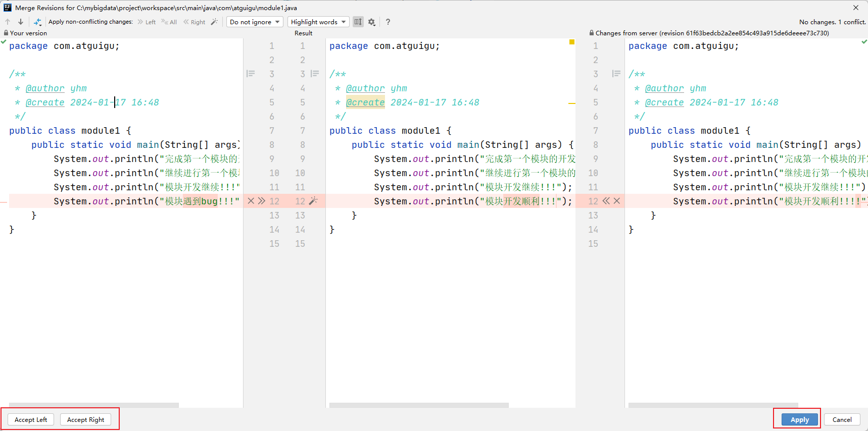Apply All non-conflicting changes
This screenshot has width=868, height=431.
click(169, 22)
